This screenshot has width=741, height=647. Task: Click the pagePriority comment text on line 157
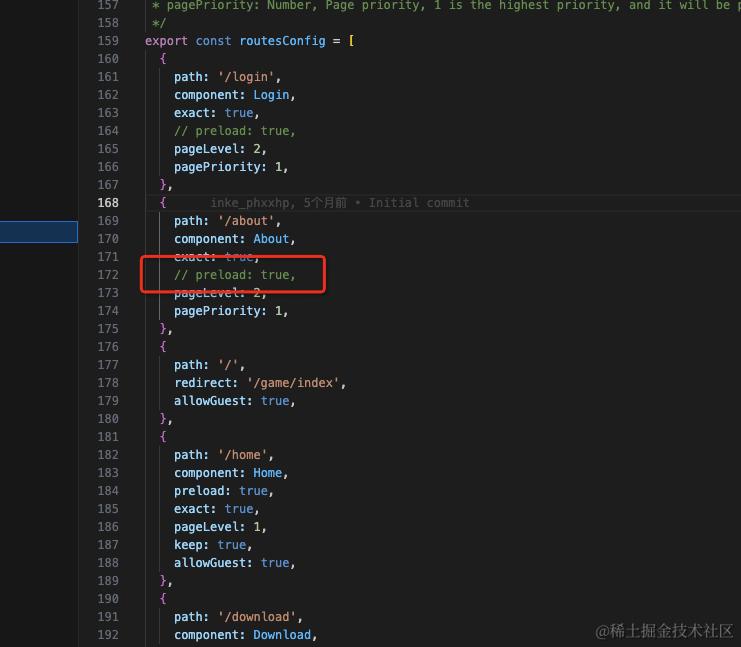pos(448,5)
